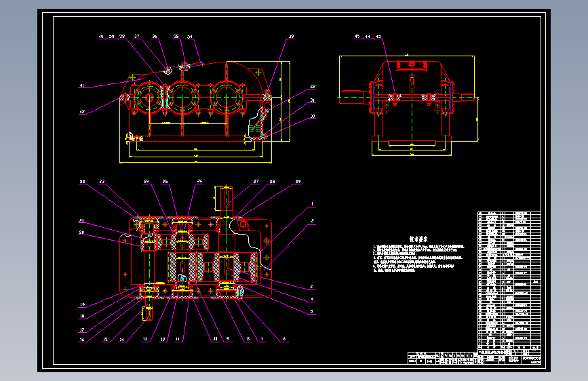Select part balloon number 12
588x381 pixels.
[x=163, y=340]
